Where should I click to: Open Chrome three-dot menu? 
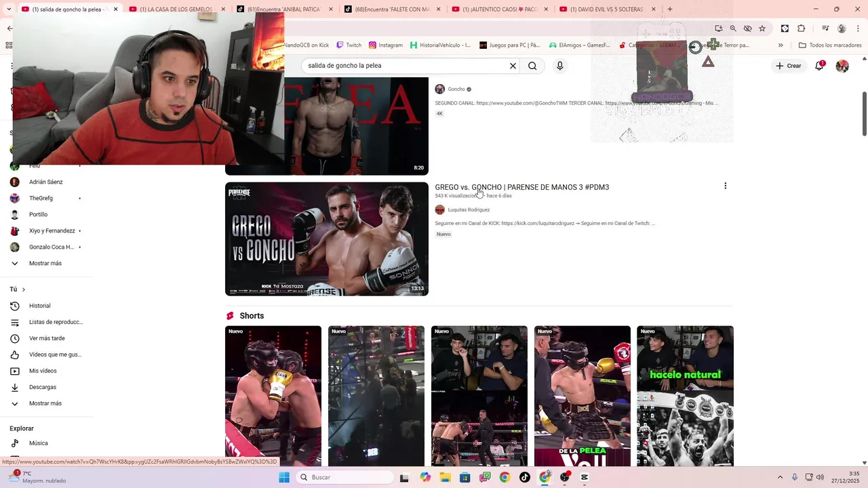point(857,28)
